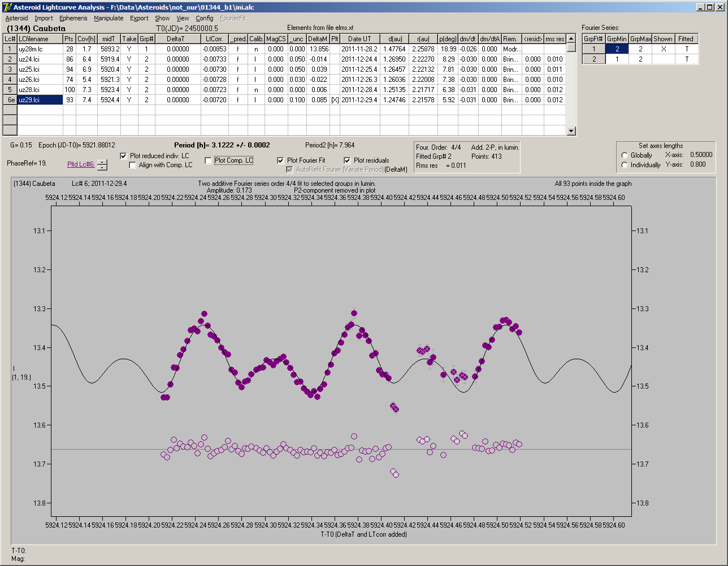Open the Show menu
Screen dimensions: 728x566
tap(162, 18)
